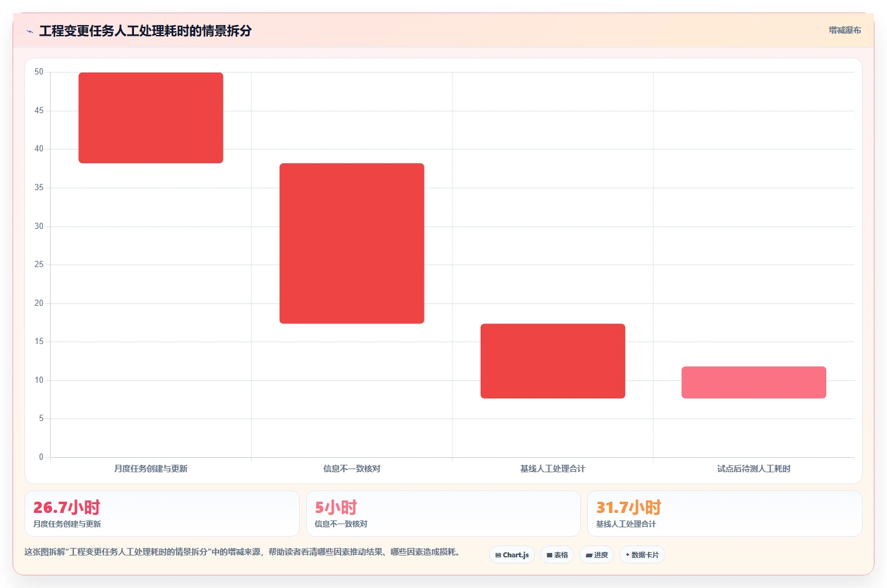The image size is (887, 588).
Task: Click x-axis label 信息不一致核对
Action: (352, 469)
